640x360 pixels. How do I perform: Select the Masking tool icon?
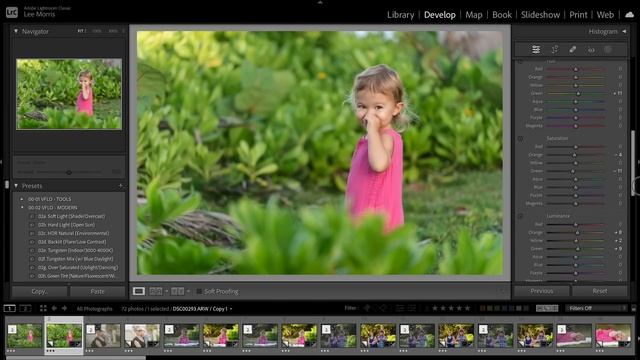pos(608,49)
